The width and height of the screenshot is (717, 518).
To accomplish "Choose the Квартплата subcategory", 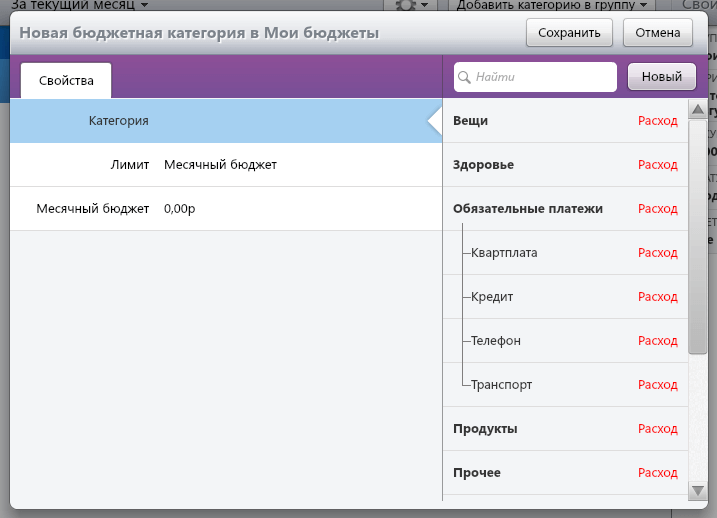I will [565, 252].
